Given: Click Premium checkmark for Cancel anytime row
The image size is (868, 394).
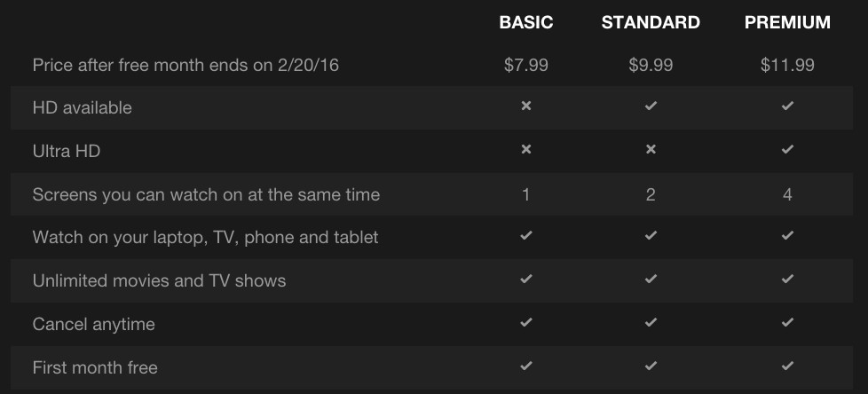Looking at the screenshot, I should click(x=787, y=323).
